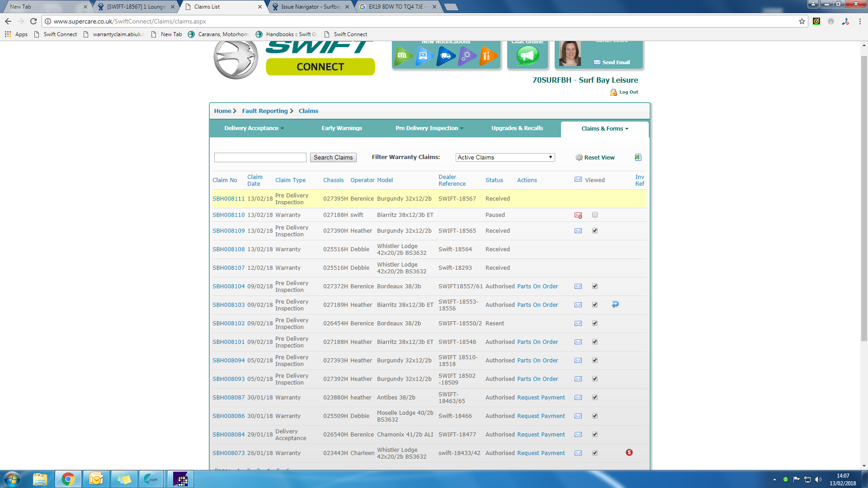The height and width of the screenshot is (488, 868).
Task: Click the purple gears notification icon
Action: (x=467, y=56)
